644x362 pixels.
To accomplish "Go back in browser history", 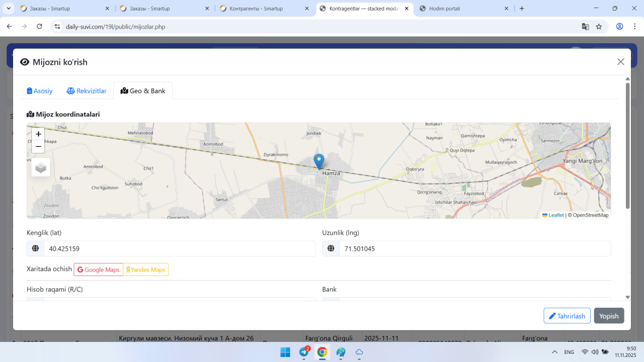I will pos(9,27).
